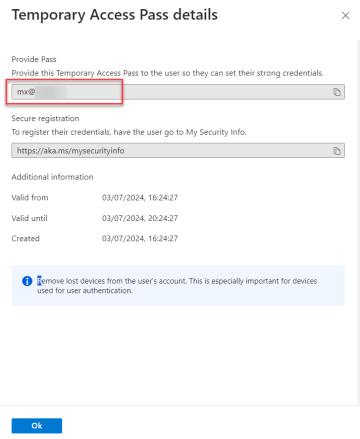Copy the mysecurityinfo URL
Screen dimensions: 360x439
coord(337,151)
